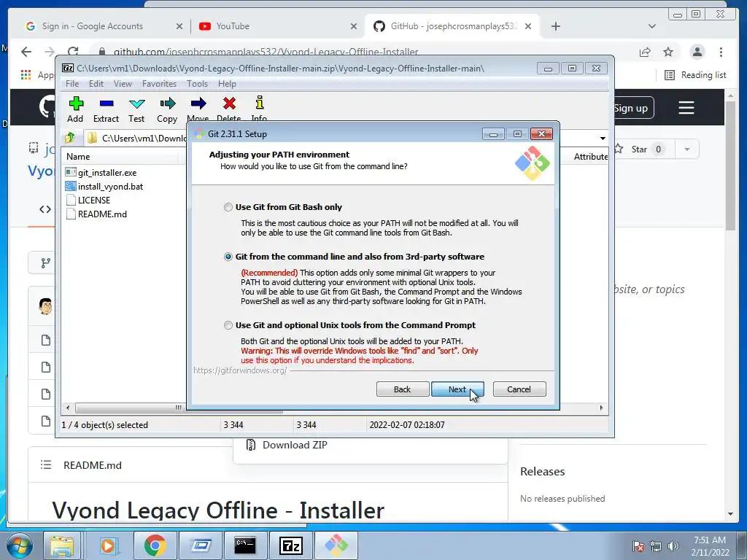Click the Back button in Git Setup
The image size is (747, 560).
403,389
